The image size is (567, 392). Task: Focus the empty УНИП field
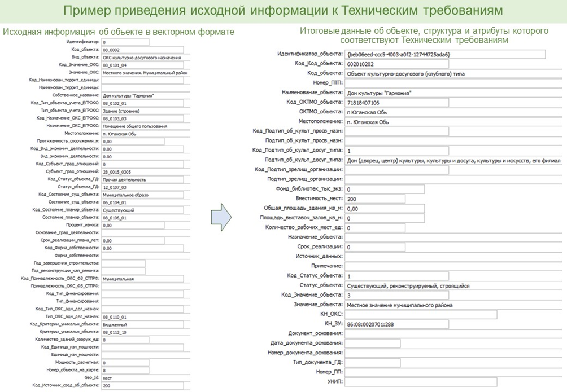pyautogui.click(x=421, y=382)
